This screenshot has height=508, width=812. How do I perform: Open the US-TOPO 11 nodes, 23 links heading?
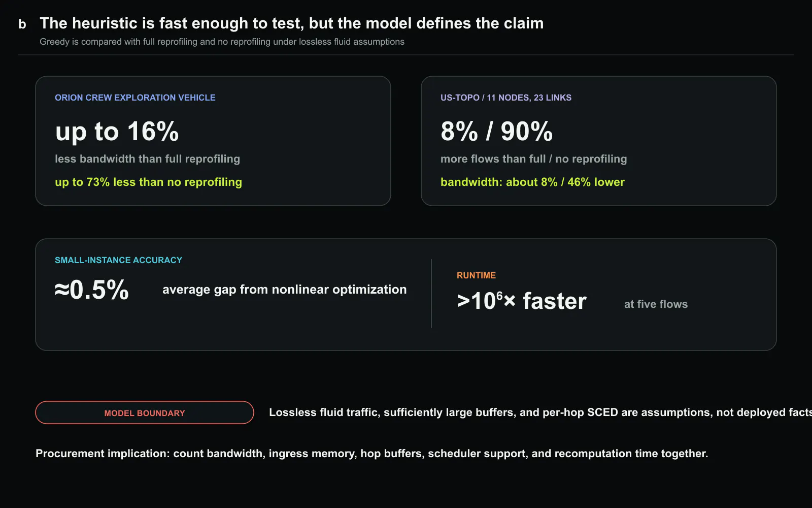506,98
